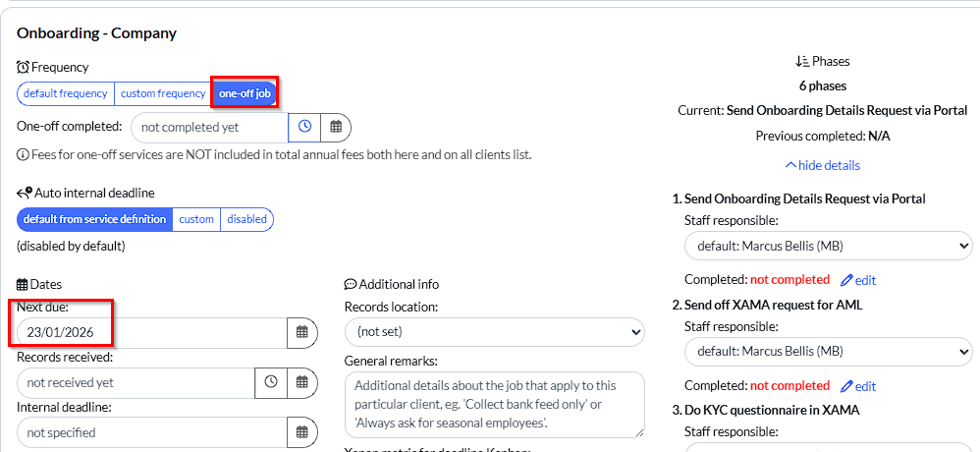Choose the one-off job frequency

[245, 93]
